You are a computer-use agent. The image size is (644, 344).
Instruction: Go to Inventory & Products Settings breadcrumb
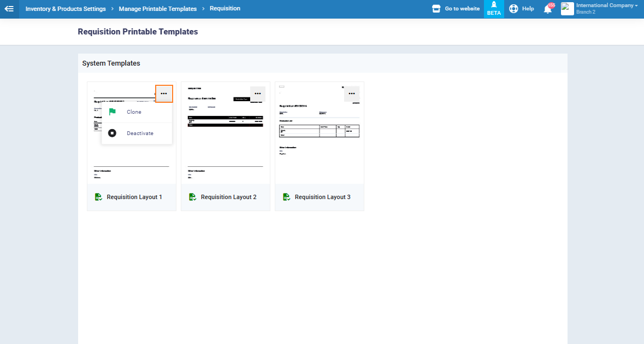[x=66, y=9]
